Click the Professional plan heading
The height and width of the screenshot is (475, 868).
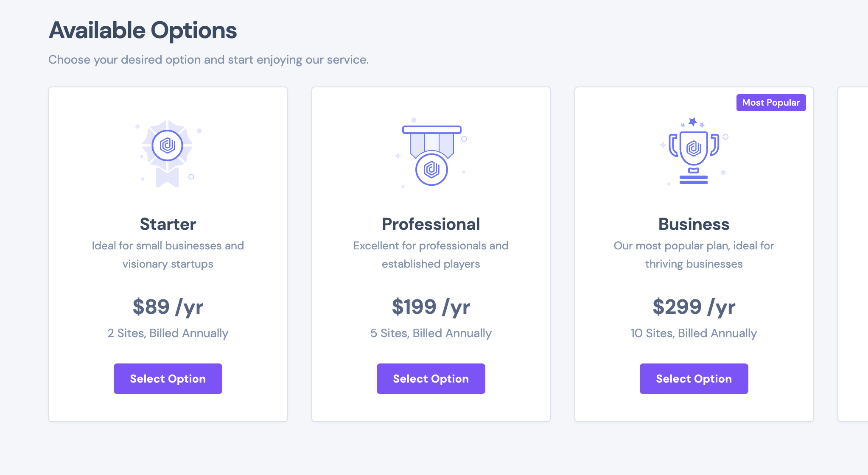(431, 224)
